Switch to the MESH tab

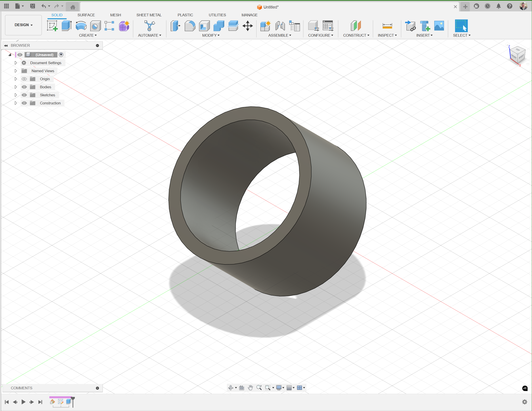(x=115, y=15)
